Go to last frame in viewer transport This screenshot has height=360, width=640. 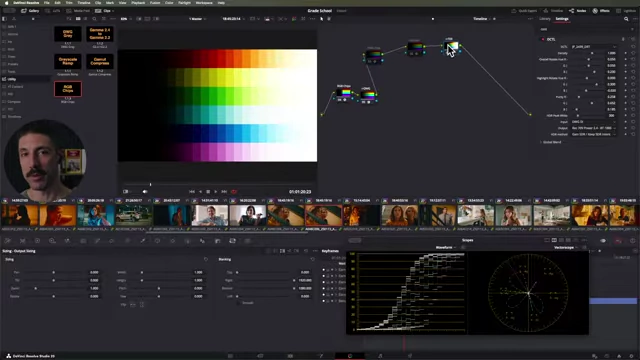pos(224,191)
